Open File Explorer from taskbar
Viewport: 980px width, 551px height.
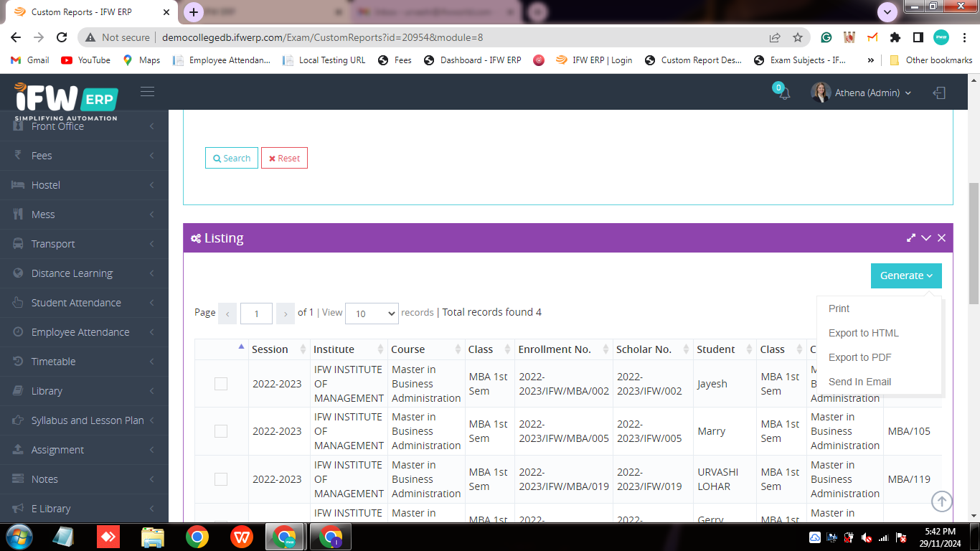point(153,537)
